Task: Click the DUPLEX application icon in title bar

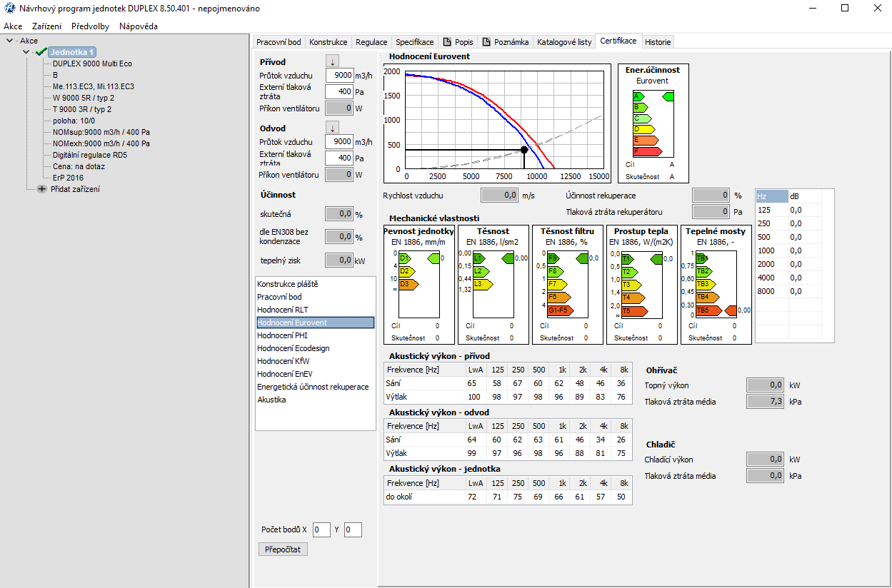Action: pos(9,9)
